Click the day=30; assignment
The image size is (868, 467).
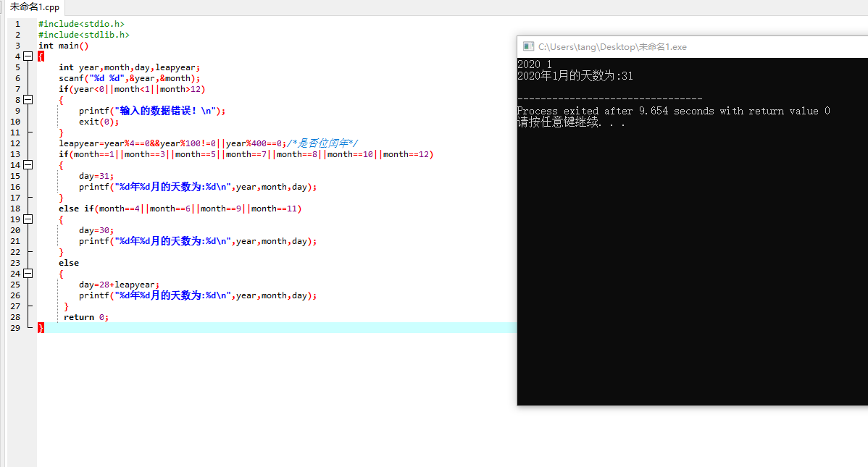(x=96, y=230)
